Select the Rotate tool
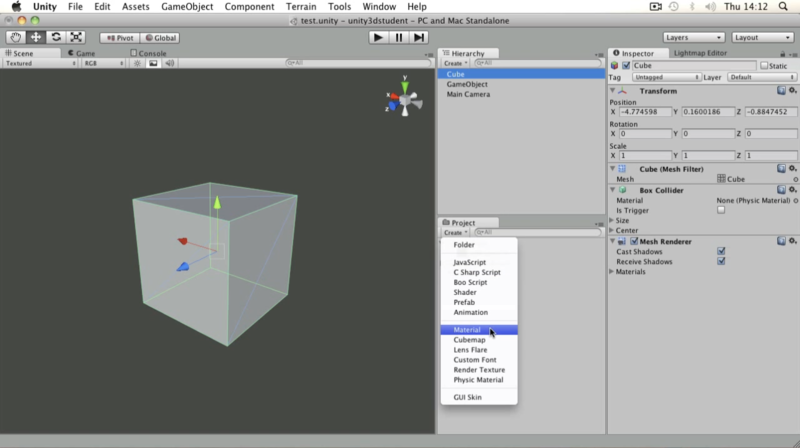Image resolution: width=800 pixels, height=448 pixels. click(56, 37)
